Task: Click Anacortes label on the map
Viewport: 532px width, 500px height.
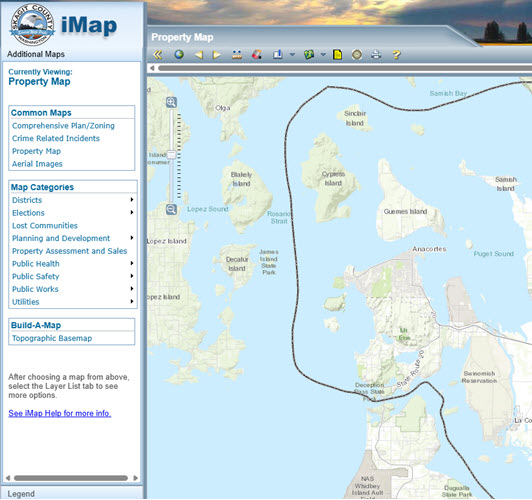Action: 429,249
